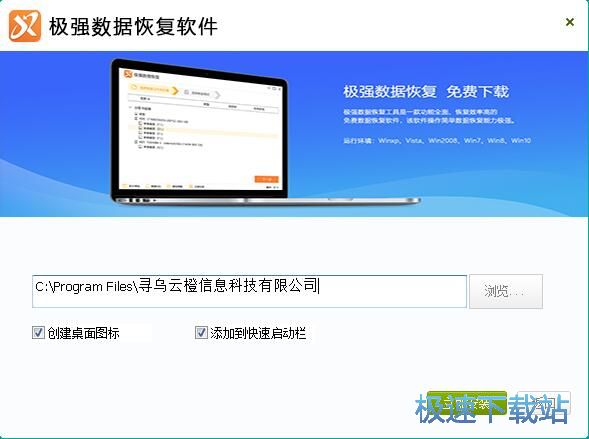Viewport: 589px width, 439px height.
Task: Click the 极强数据恢复 免费下载 banner headline
Action: (426, 91)
